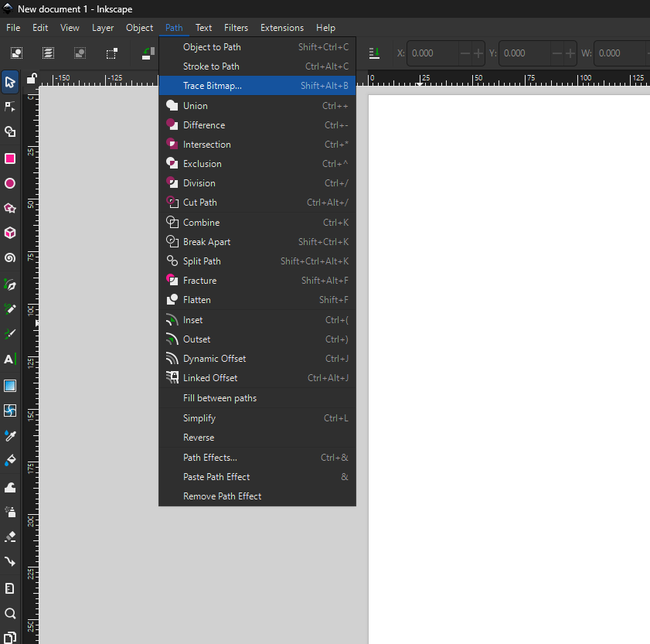Select the Spiral tool

pos(10,258)
